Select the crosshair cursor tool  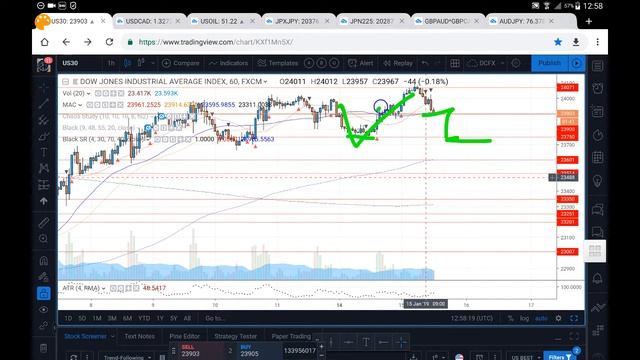point(44,87)
